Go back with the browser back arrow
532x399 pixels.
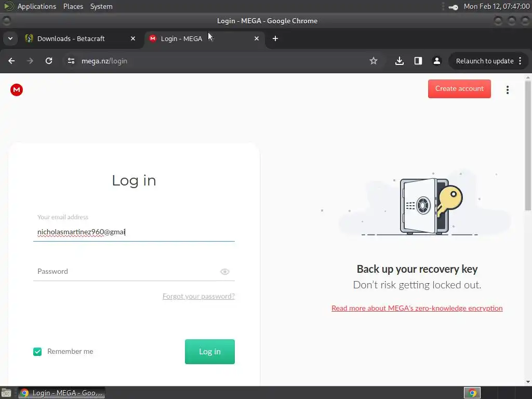(11, 61)
